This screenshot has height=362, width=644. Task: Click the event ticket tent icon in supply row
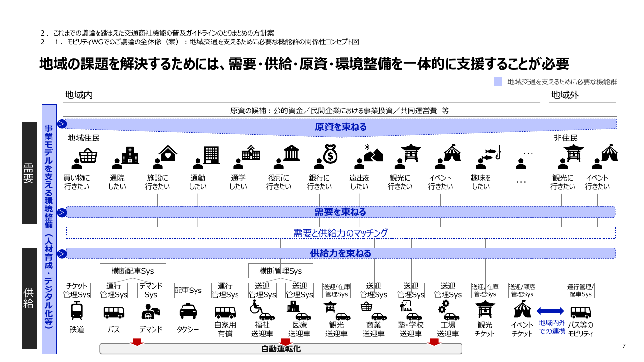click(x=522, y=308)
